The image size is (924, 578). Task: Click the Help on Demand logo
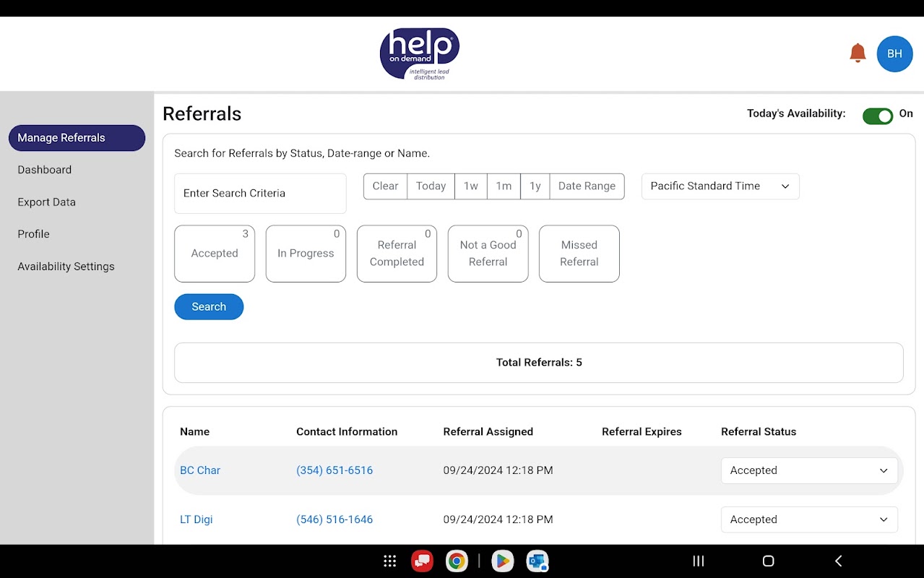pyautogui.click(x=420, y=53)
